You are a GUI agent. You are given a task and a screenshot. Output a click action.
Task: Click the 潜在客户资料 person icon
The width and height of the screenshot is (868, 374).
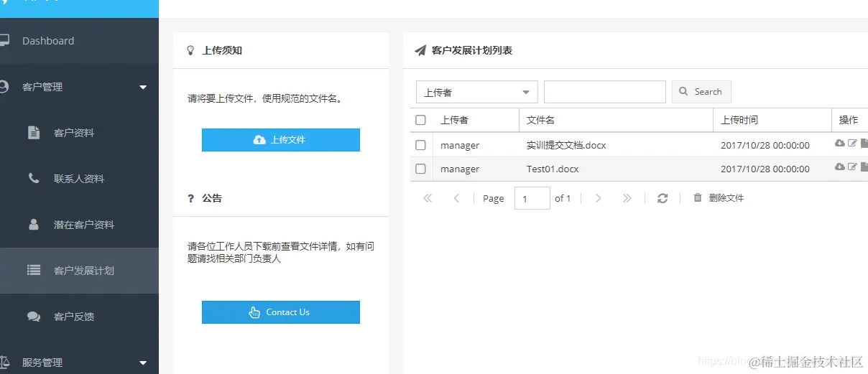pos(34,224)
